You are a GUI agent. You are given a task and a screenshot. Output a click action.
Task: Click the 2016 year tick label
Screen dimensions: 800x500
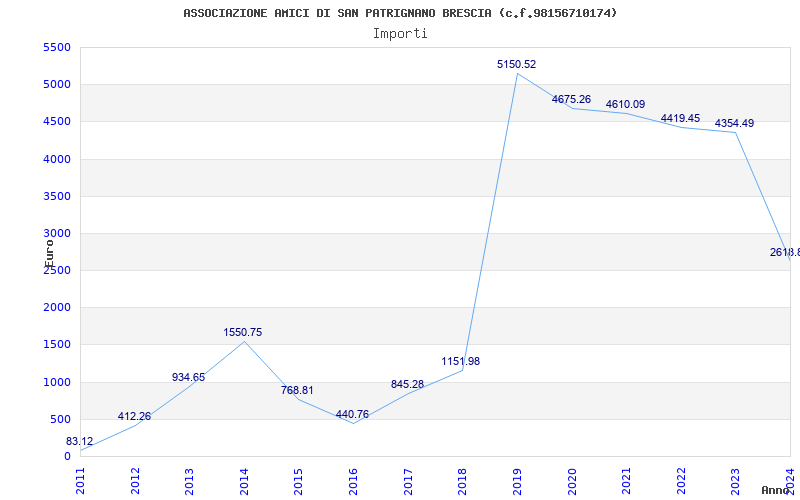pos(354,479)
